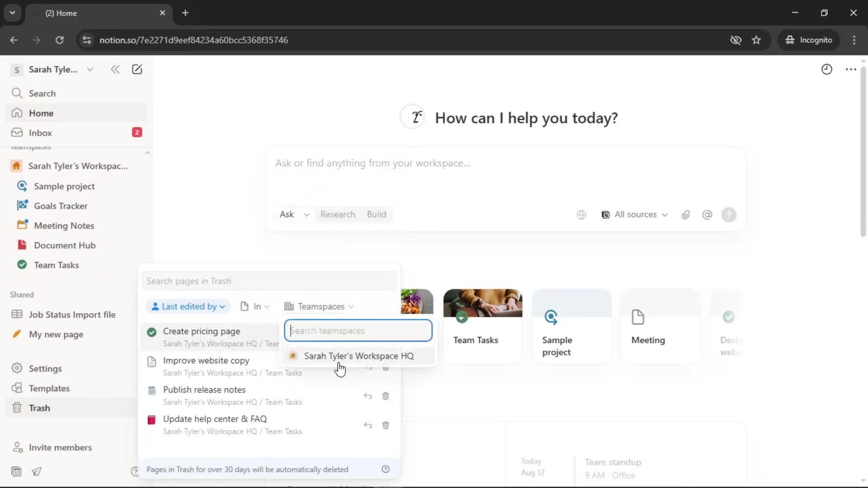Open the Inbox with 2 notifications
Screen dimensions: 868x488
tap(77, 132)
